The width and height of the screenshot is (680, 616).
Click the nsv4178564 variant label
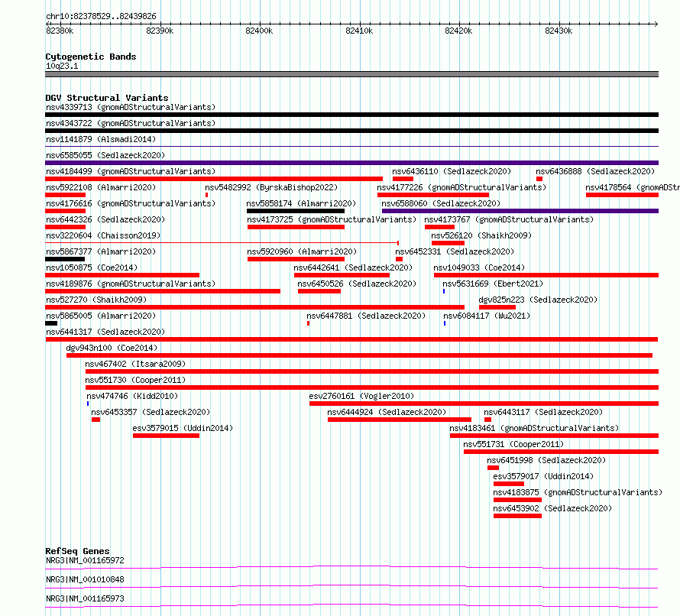633,187
